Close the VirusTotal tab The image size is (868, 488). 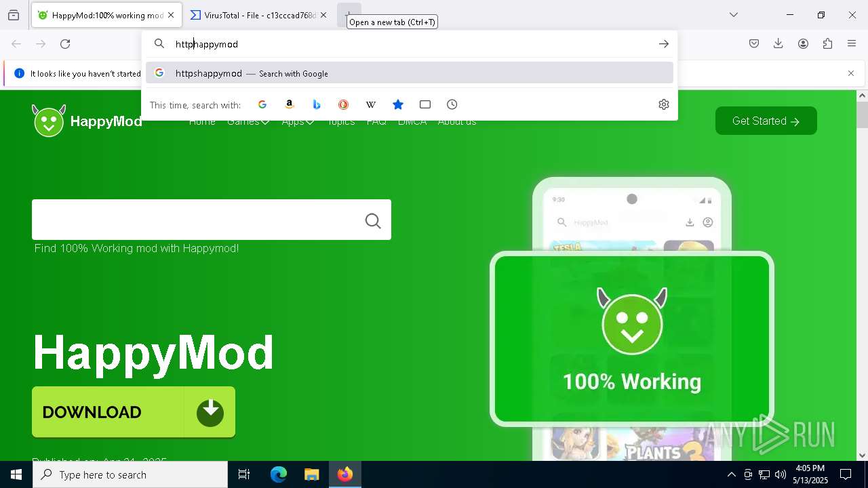click(323, 15)
